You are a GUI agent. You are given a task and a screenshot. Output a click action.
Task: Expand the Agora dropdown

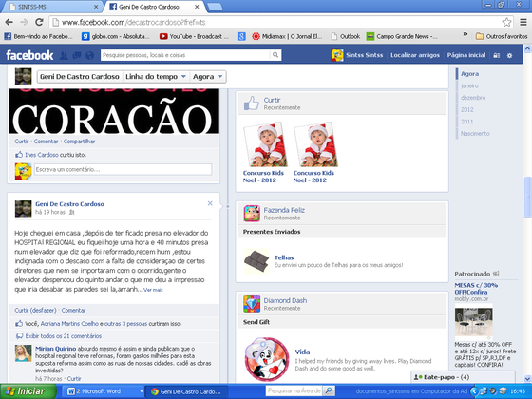(x=208, y=77)
